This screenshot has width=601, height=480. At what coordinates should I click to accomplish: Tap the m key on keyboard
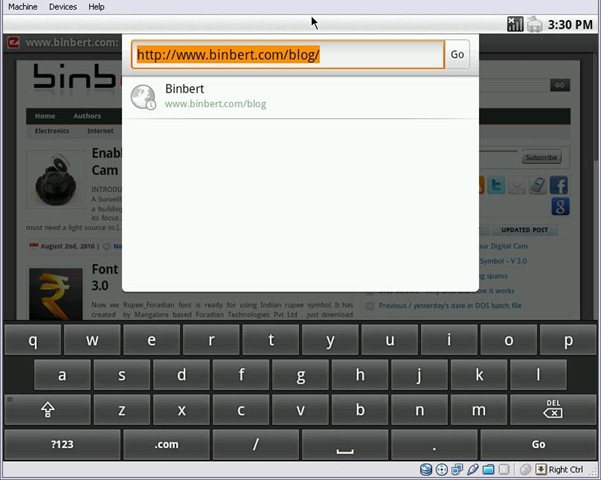pos(479,409)
